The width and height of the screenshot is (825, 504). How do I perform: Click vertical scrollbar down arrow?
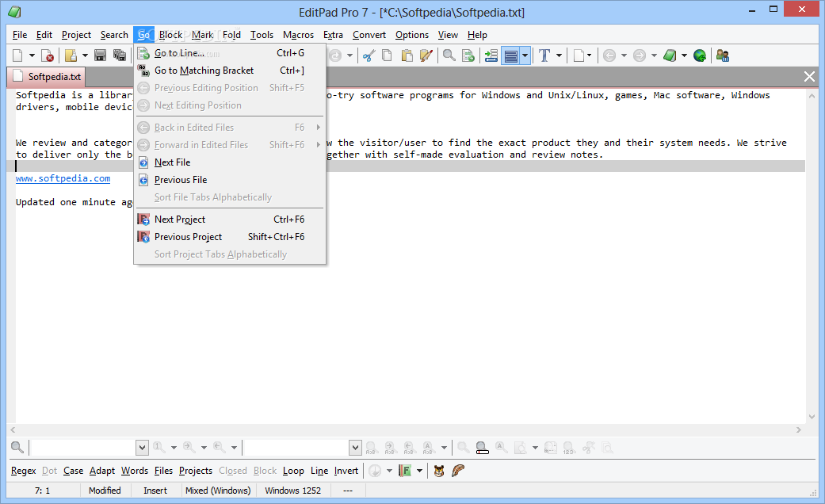click(x=812, y=417)
